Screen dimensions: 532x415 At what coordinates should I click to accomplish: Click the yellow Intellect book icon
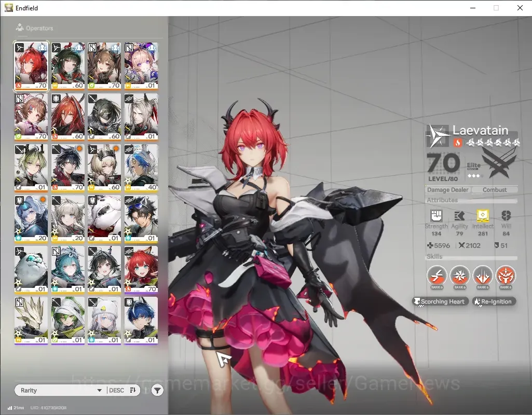click(483, 216)
